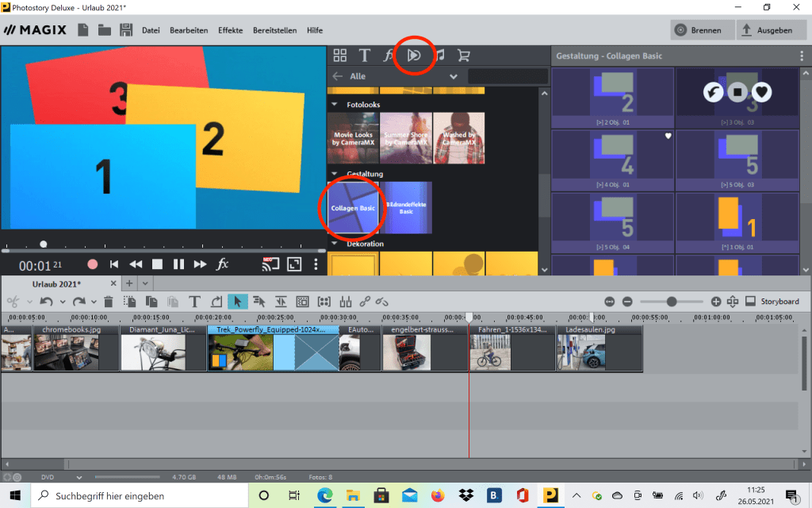The width and height of the screenshot is (812, 508).
Task: Open the Title (T) tab in the media pool
Action: coord(364,56)
